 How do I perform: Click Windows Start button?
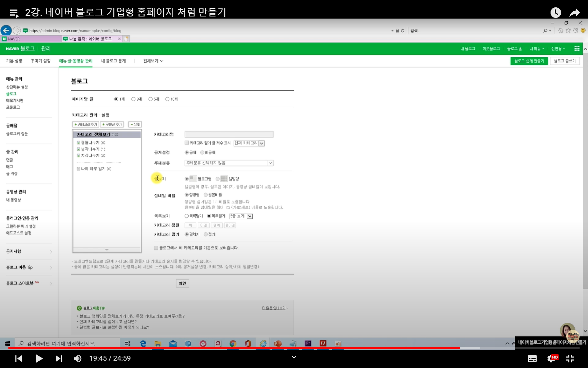[x=7, y=343]
